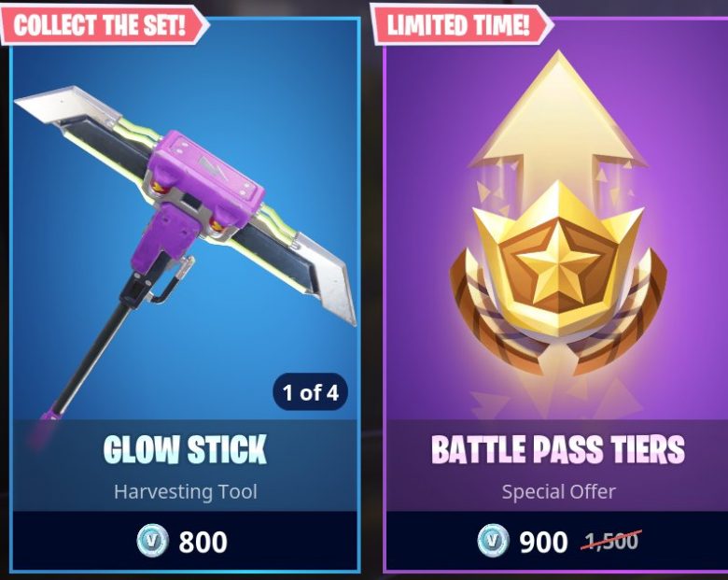Click the COLLECT THE SET! banner
The image size is (728, 580).
tap(103, 24)
